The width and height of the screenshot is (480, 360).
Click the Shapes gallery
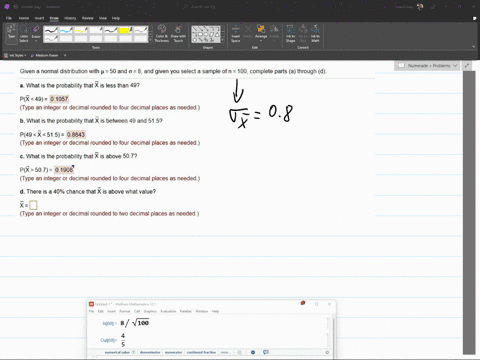206,34
